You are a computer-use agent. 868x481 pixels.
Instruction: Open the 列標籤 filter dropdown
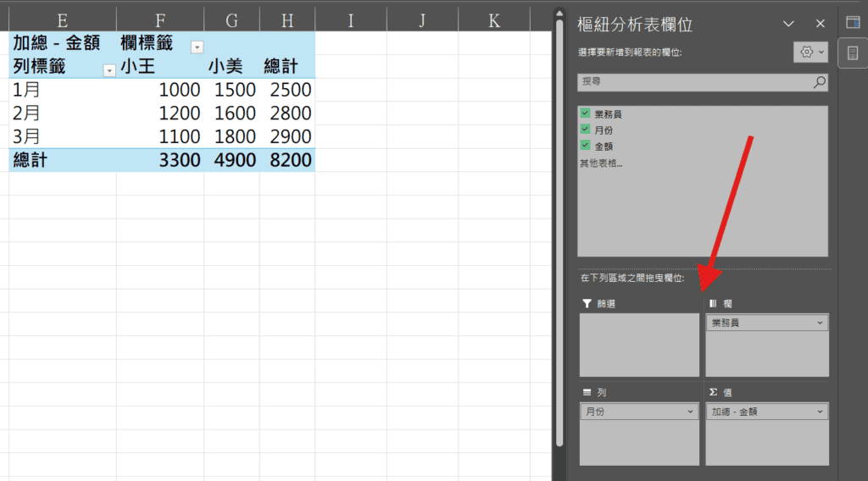[x=108, y=70]
